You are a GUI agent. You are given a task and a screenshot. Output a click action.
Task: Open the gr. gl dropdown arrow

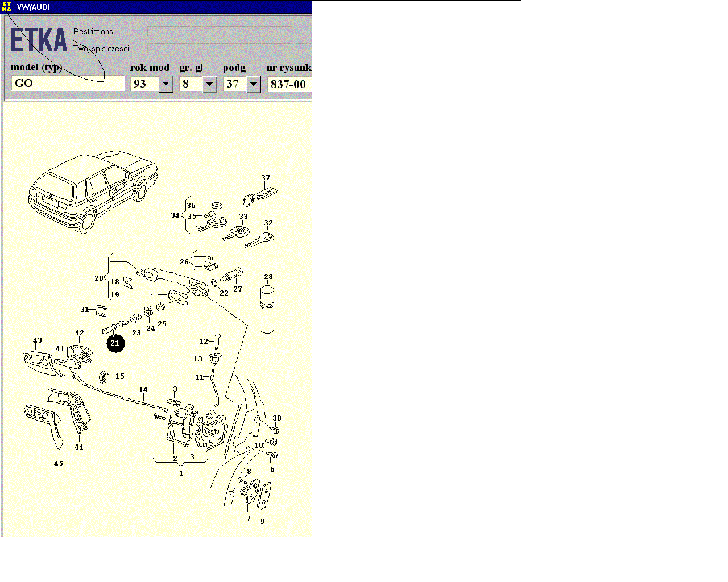(x=209, y=84)
